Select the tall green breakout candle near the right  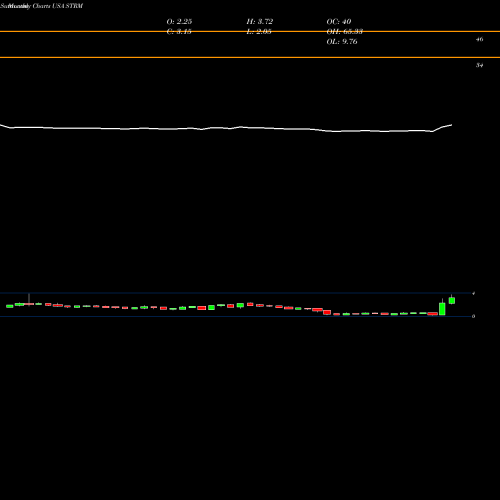tap(442, 308)
